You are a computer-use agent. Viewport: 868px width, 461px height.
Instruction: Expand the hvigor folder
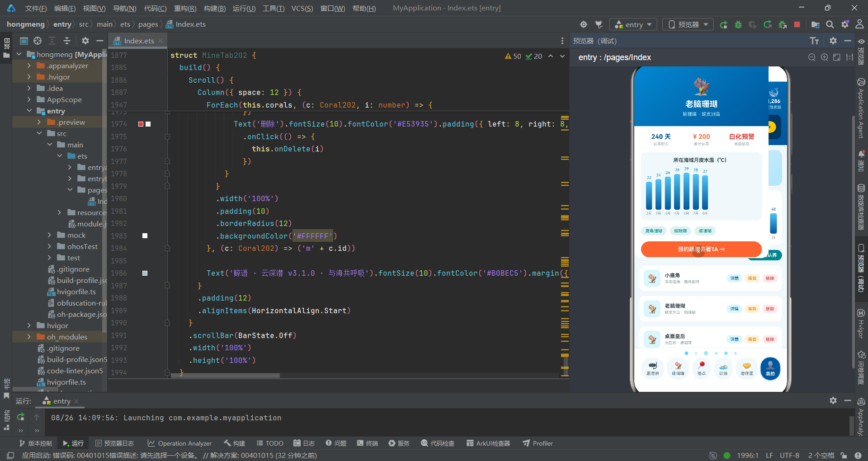[x=29, y=325]
